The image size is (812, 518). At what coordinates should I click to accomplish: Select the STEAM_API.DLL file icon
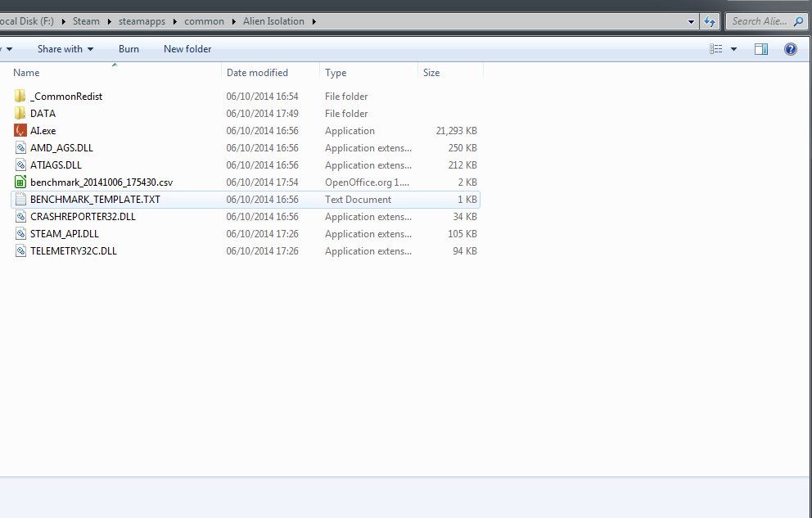[20, 234]
